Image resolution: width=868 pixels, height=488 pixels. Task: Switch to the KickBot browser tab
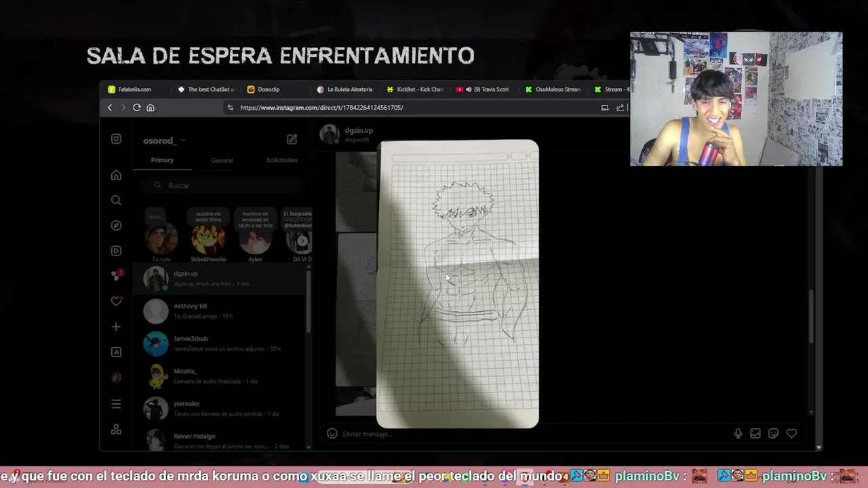(414, 89)
